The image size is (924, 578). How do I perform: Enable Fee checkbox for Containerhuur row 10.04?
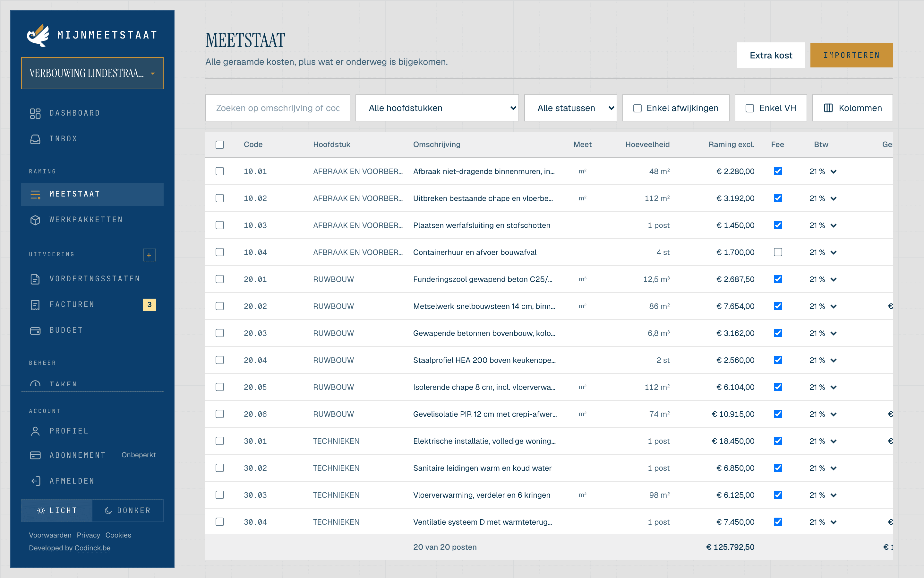point(778,252)
